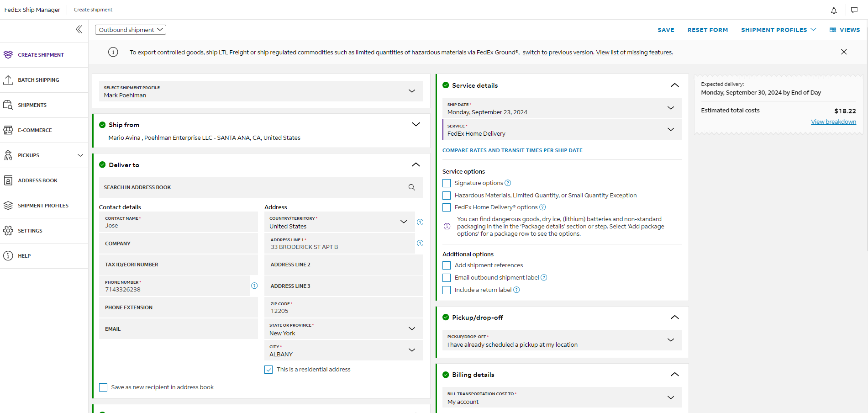Expand the Ship from section
Viewport: 868px width, 413px height.
[x=416, y=124]
